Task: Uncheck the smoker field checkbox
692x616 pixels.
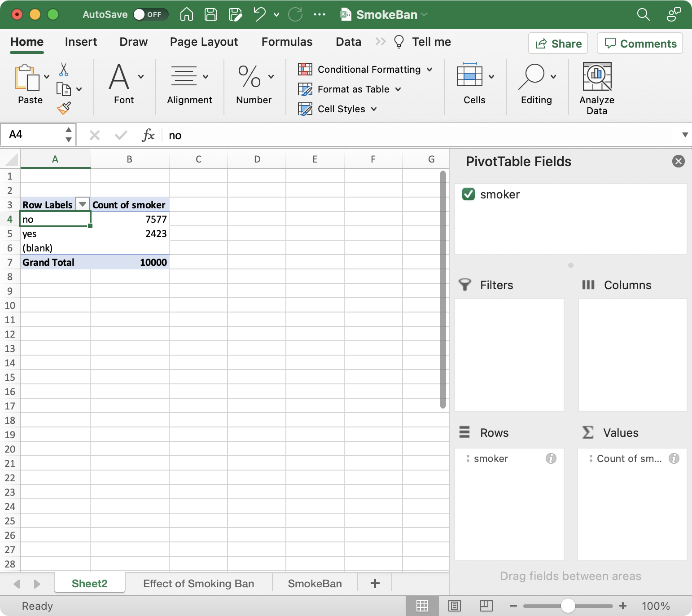Action: click(469, 194)
